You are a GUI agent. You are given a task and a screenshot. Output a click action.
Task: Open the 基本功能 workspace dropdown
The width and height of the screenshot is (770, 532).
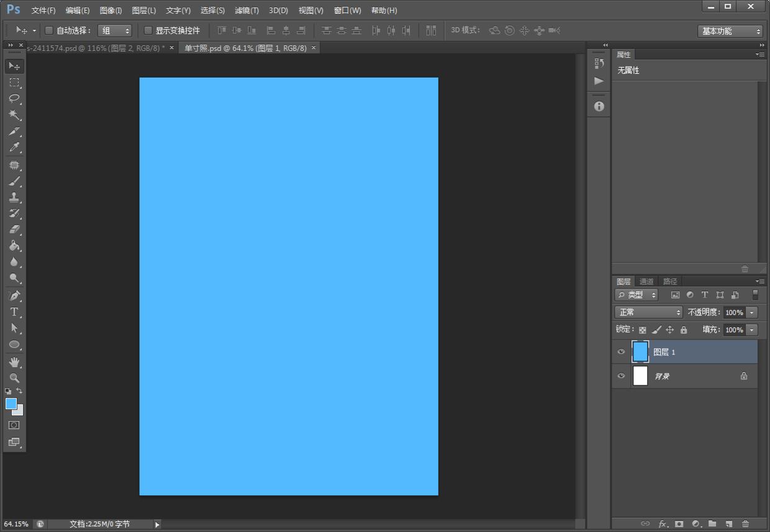[730, 31]
